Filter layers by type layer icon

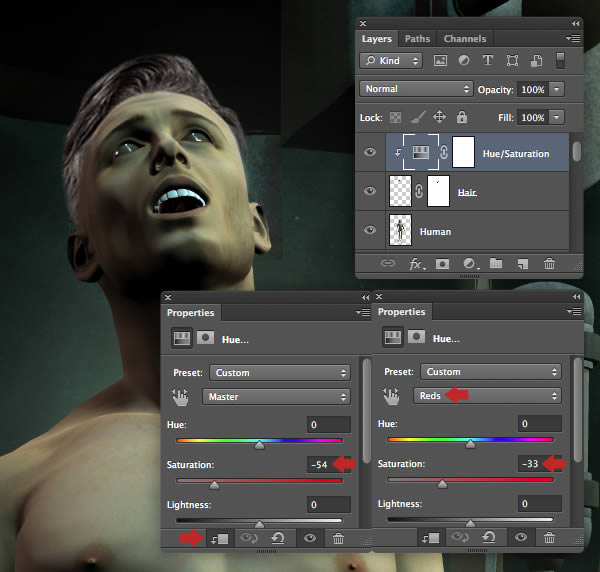tap(488, 60)
